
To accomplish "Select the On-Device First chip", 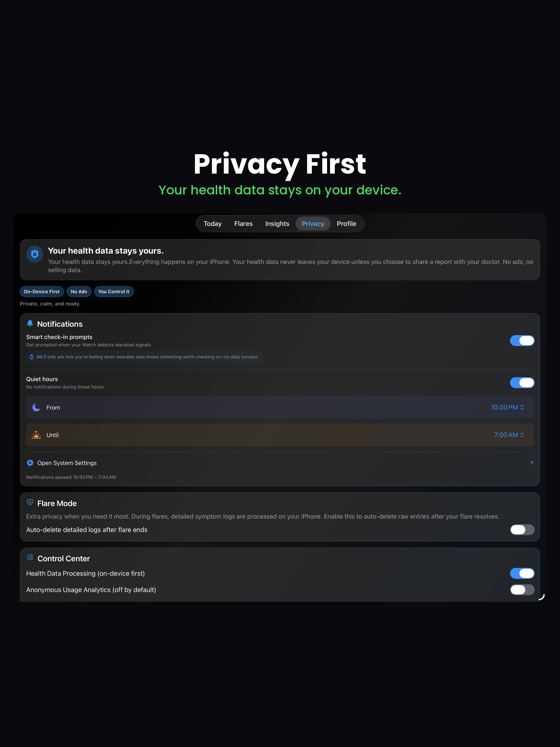I will [x=42, y=291].
